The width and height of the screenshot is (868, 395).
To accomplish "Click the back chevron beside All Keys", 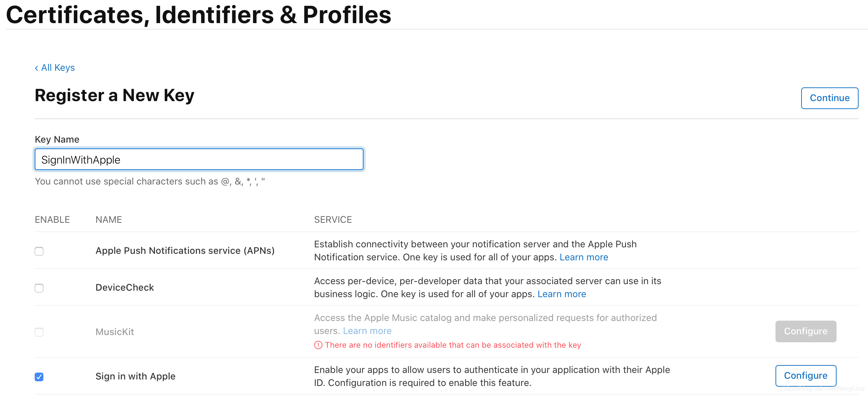I will (x=36, y=68).
